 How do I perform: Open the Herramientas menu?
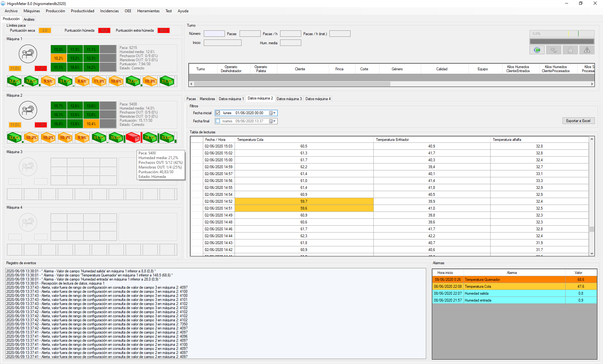point(148,11)
